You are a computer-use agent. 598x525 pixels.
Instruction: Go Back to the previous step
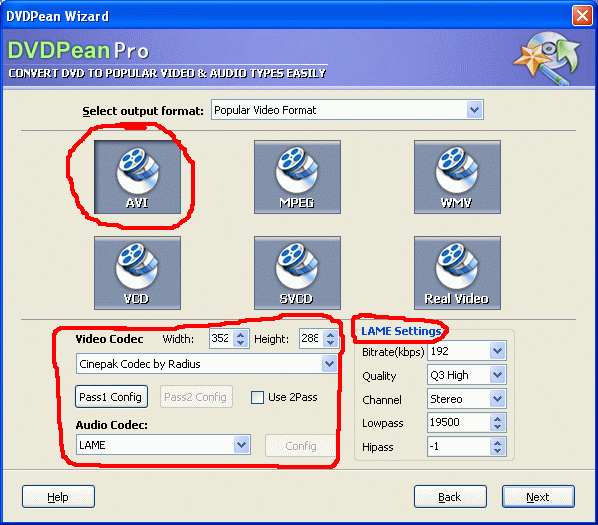tap(450, 497)
